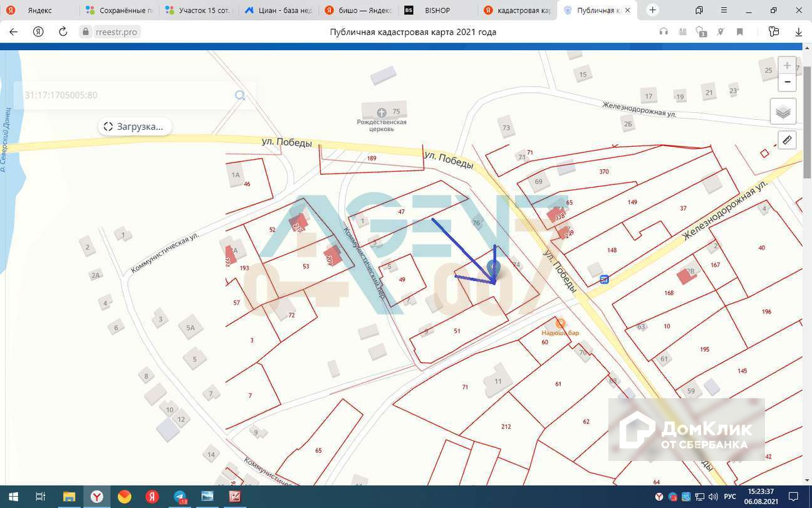Turn on page read-aloud headphones icon
812x508 pixels.
coord(664,32)
